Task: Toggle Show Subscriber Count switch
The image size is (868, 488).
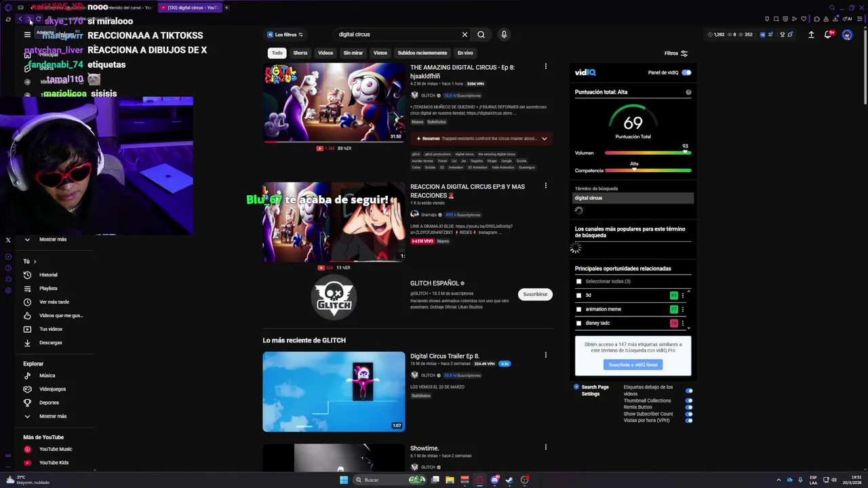Action: [689, 413]
